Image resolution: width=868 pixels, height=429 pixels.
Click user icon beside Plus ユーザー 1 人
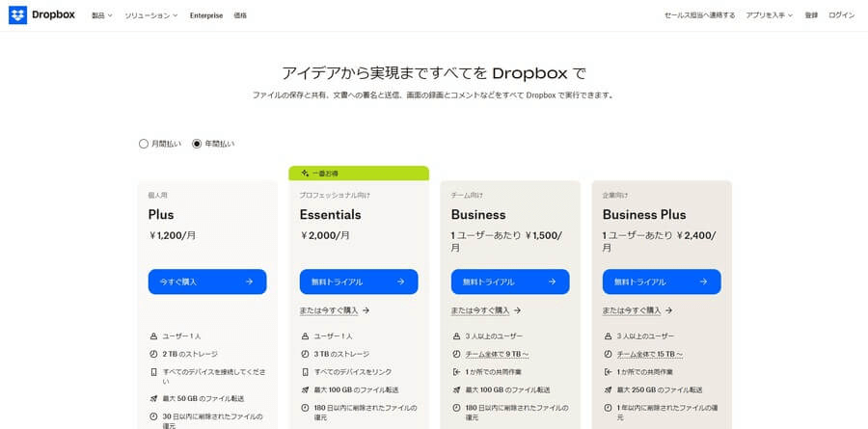(153, 336)
